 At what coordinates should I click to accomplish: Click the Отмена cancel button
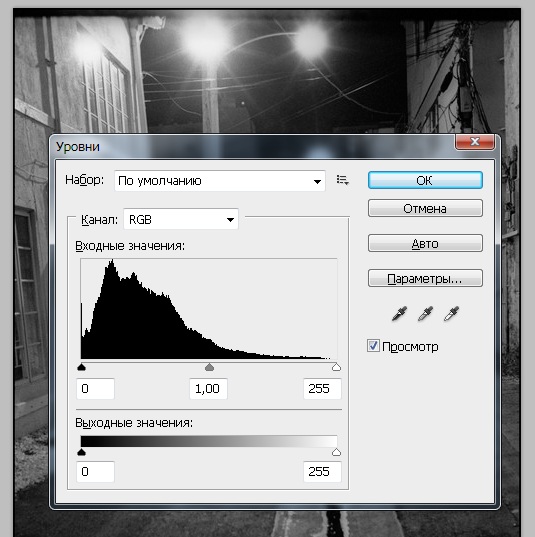tap(425, 208)
